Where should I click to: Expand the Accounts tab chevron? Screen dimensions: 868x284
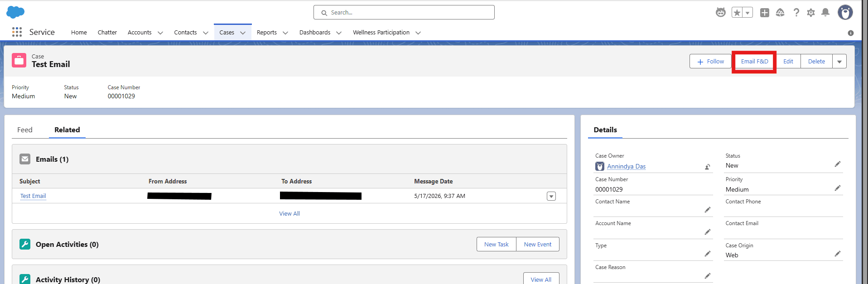[160, 33]
